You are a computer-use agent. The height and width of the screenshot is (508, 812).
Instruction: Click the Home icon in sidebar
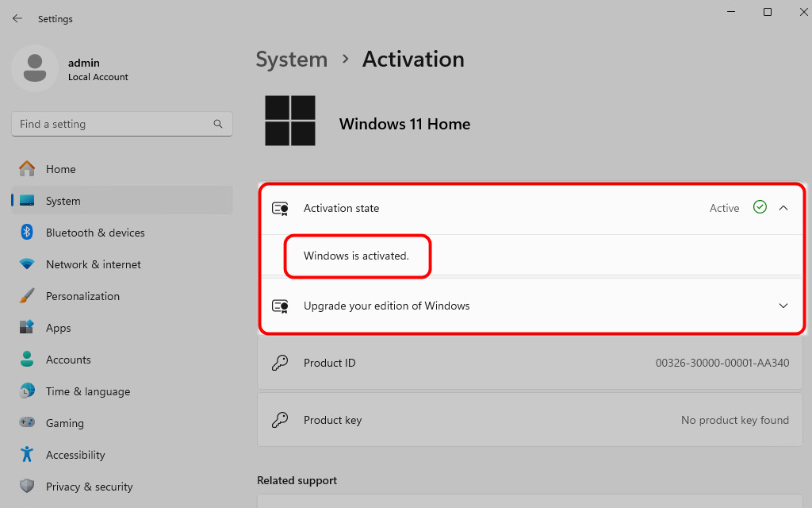click(27, 169)
